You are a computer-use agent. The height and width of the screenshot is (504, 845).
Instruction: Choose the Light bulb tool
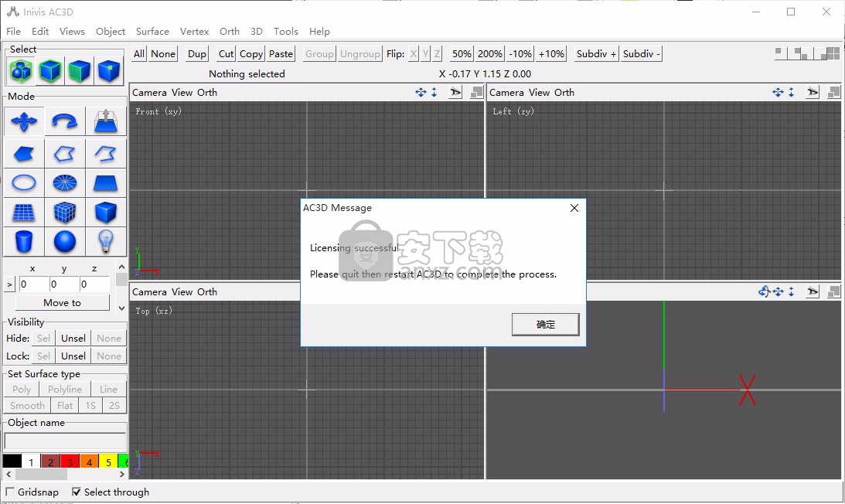(106, 241)
